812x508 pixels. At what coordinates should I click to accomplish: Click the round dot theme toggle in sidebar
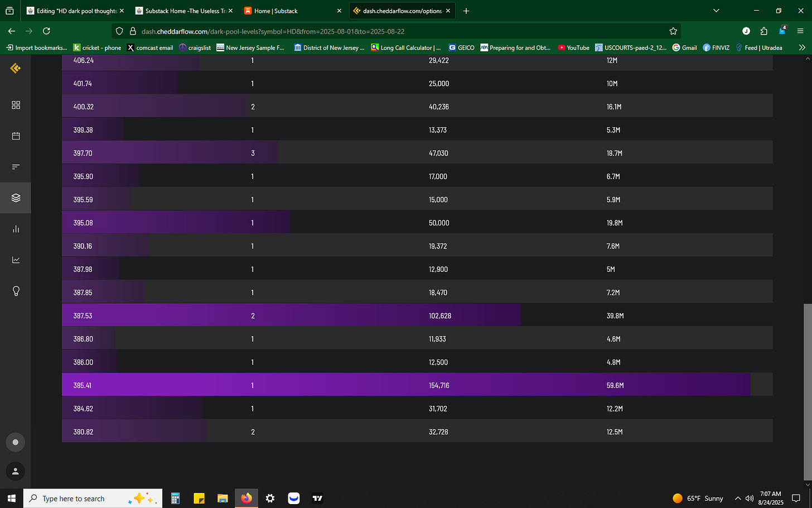[16, 442]
